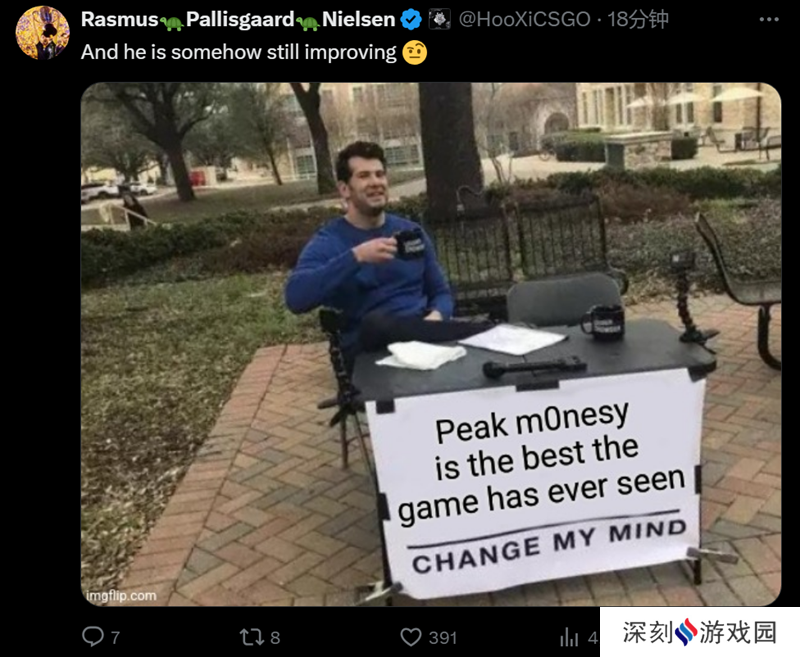Open the user's profile avatar

click(43, 33)
